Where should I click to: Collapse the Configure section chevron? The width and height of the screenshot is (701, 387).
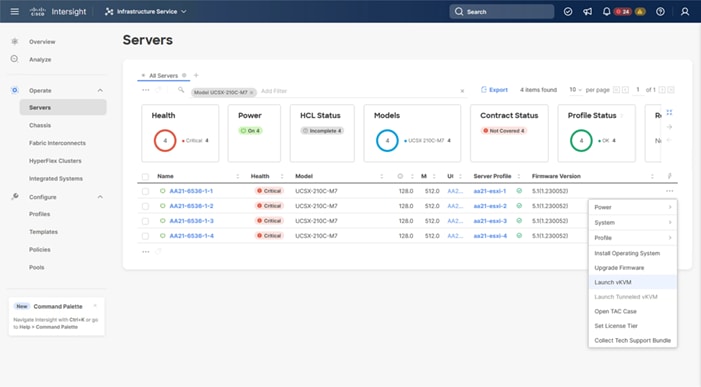coord(100,197)
